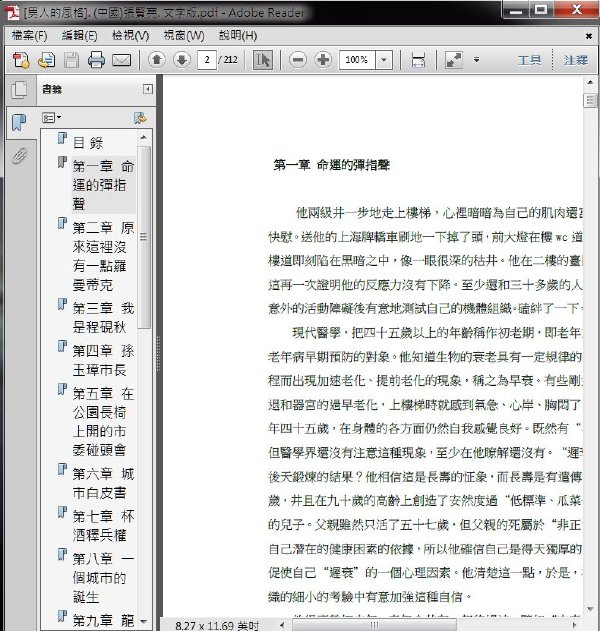The image size is (600, 631).
Task: Switch to read mode via expand arrows icon
Action: pos(454,60)
